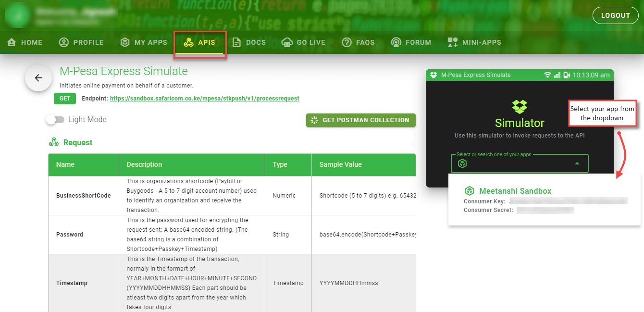Click the base64.encode sample value
The image size is (644, 312).
[x=368, y=235]
